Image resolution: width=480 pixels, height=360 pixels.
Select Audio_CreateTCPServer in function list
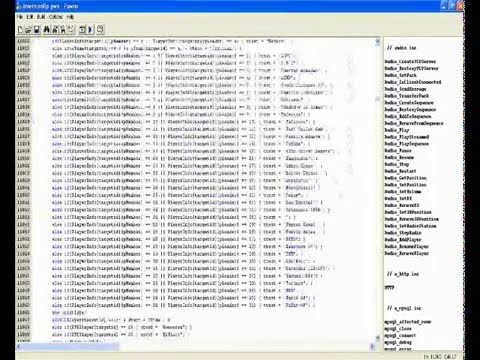[x=410, y=61]
